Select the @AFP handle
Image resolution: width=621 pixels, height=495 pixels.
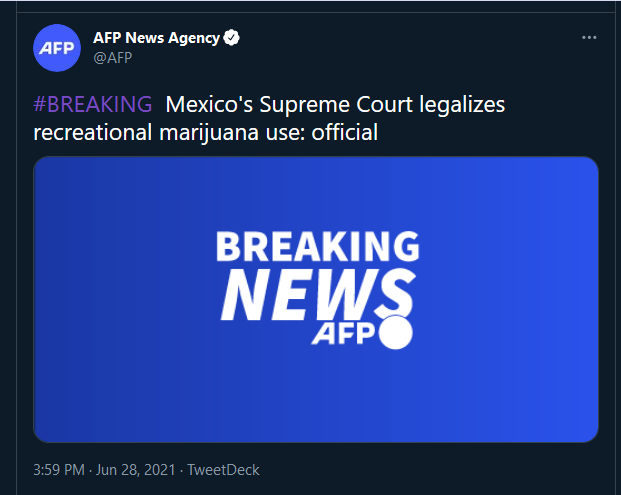tap(113, 58)
